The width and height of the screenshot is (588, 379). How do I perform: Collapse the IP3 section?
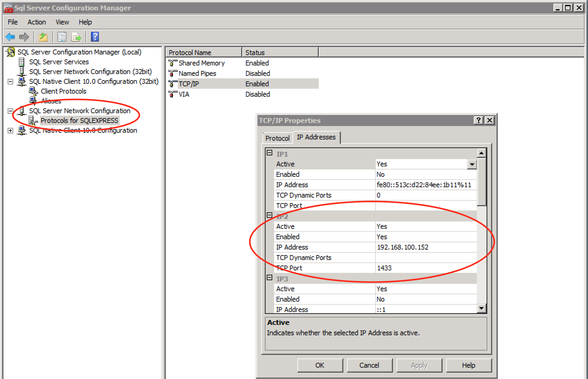click(269, 277)
